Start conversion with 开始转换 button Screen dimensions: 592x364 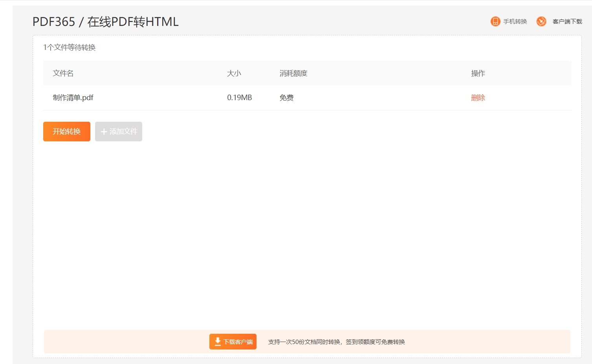[67, 132]
